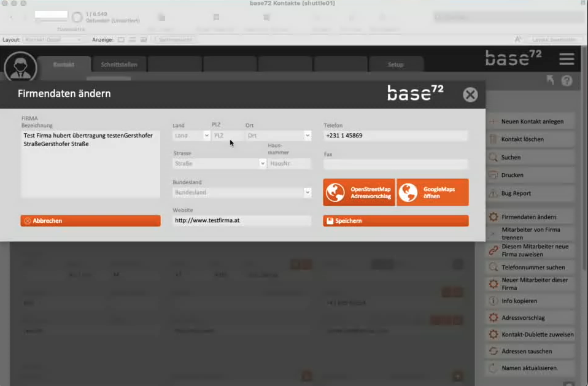The width and height of the screenshot is (588, 386).
Task: Click the arrow icon left of help
Action: [550, 80]
